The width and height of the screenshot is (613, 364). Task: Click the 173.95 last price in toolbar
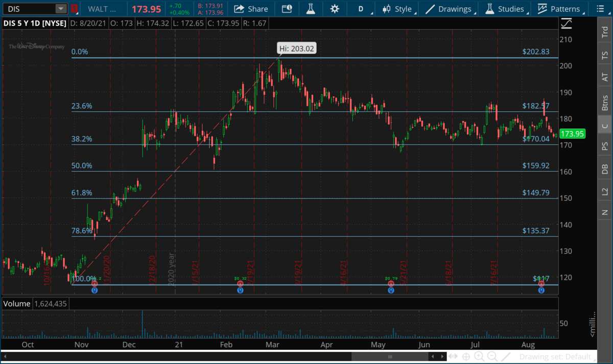[147, 9]
